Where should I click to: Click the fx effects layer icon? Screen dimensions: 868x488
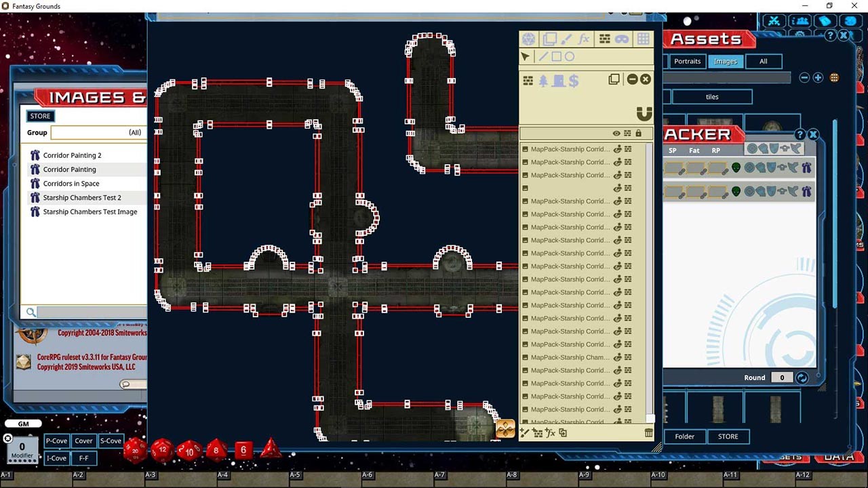pos(584,39)
